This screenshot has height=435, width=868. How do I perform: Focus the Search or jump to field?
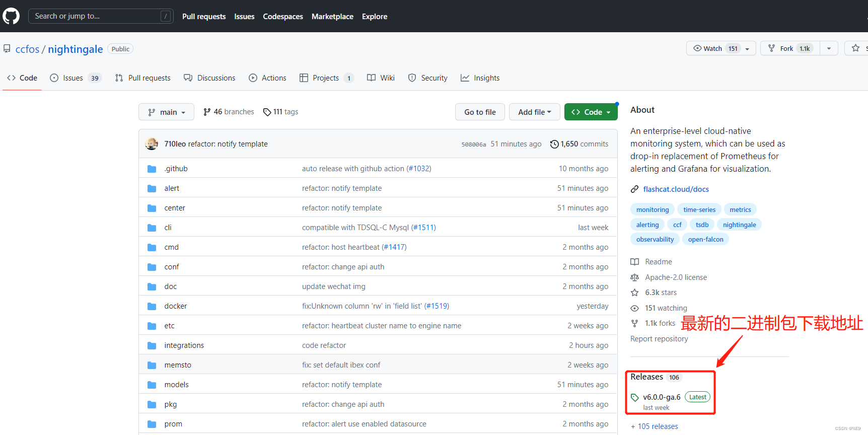(x=101, y=16)
